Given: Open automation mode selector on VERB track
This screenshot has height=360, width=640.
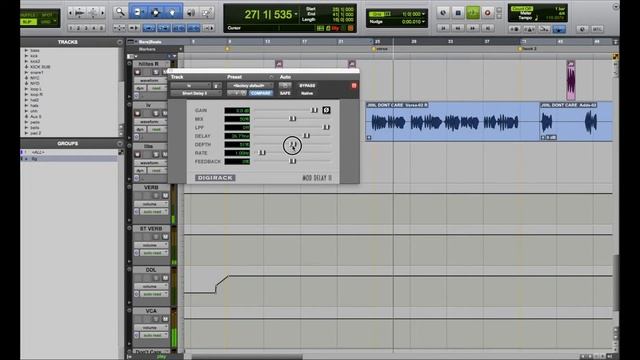Looking at the screenshot, I should [154, 212].
